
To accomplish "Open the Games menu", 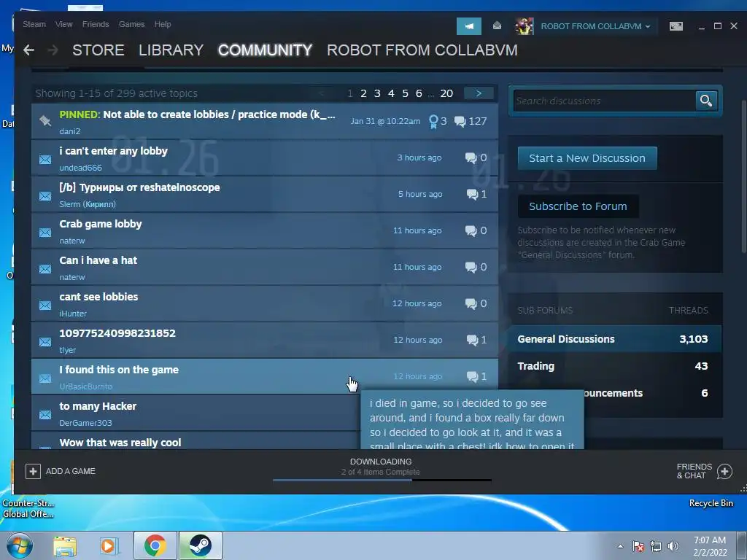I will point(131,24).
